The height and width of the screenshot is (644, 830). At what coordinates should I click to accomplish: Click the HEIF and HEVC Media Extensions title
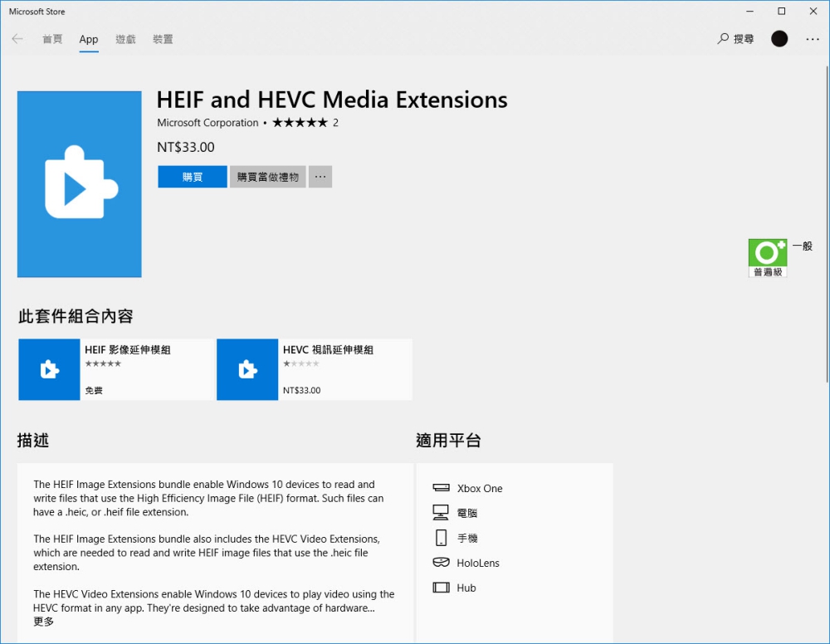(x=332, y=100)
